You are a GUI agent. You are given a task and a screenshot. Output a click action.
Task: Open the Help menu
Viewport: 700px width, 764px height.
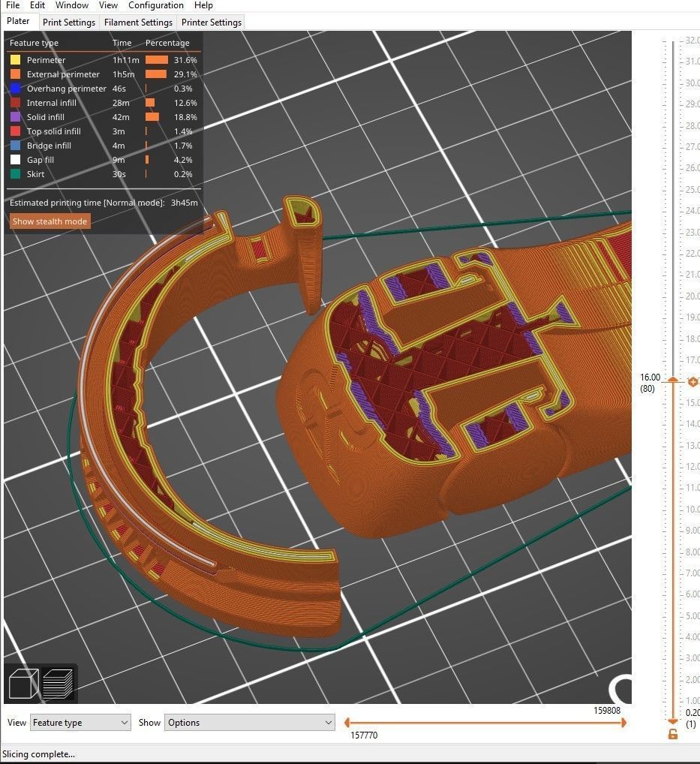coord(203,5)
